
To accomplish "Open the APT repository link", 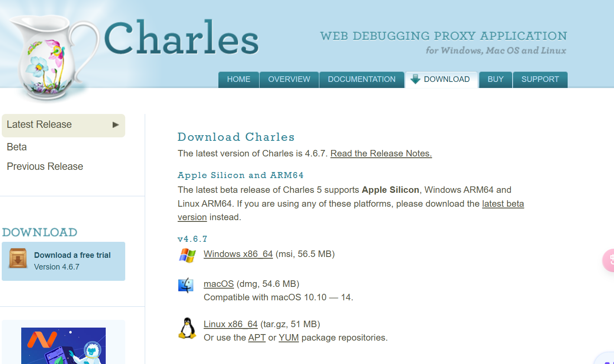I will [257, 338].
